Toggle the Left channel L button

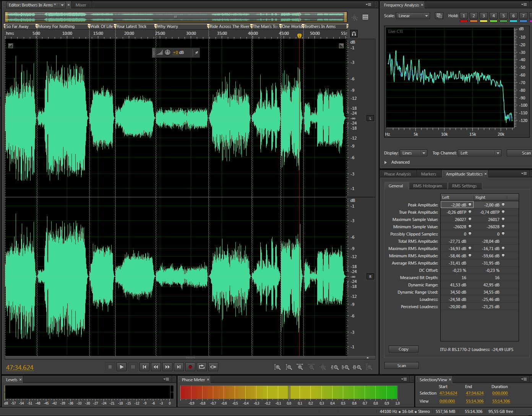(370, 119)
